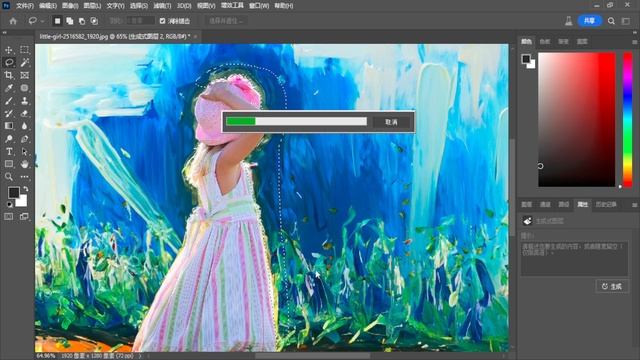Select the Dodge tool

point(9,139)
